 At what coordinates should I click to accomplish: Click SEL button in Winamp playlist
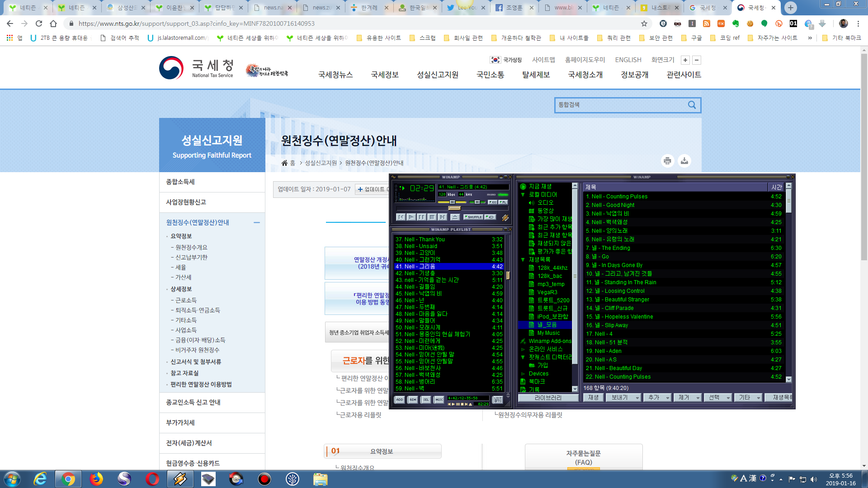click(426, 399)
